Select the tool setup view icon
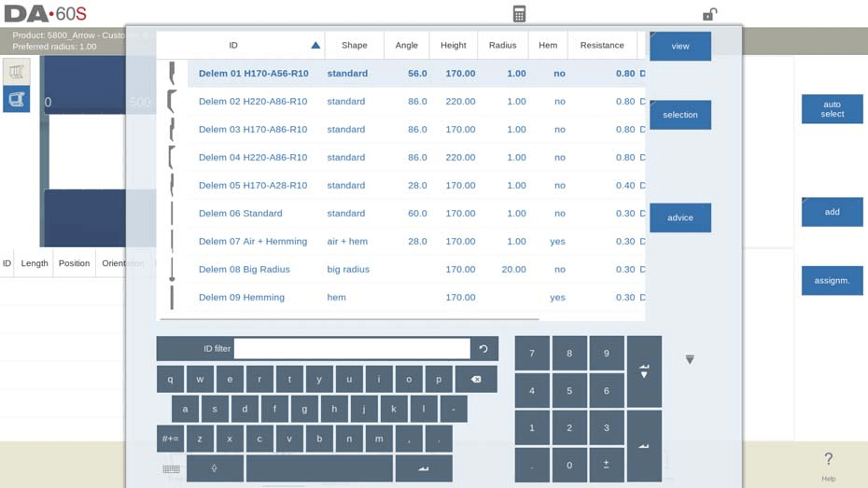 pos(16,99)
